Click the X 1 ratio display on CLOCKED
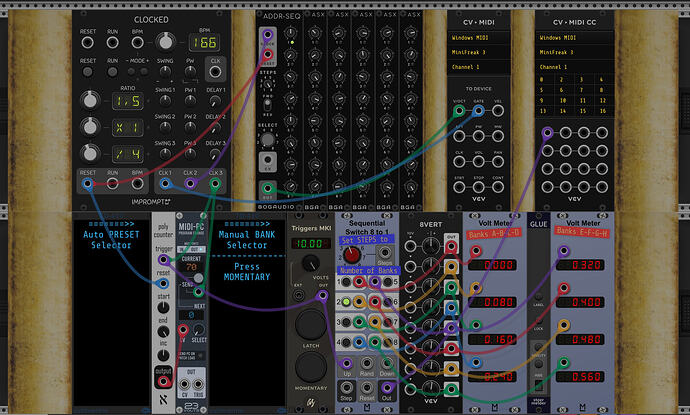The height and width of the screenshot is (415, 690). coord(128,128)
